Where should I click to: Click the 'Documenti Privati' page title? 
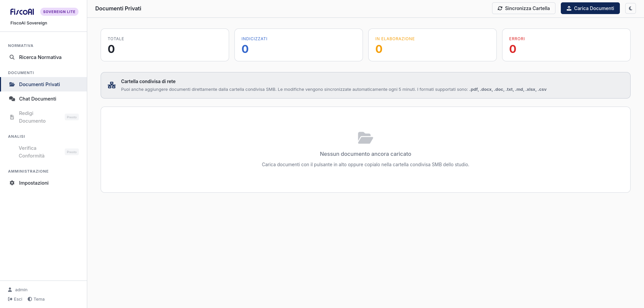pyautogui.click(x=118, y=8)
